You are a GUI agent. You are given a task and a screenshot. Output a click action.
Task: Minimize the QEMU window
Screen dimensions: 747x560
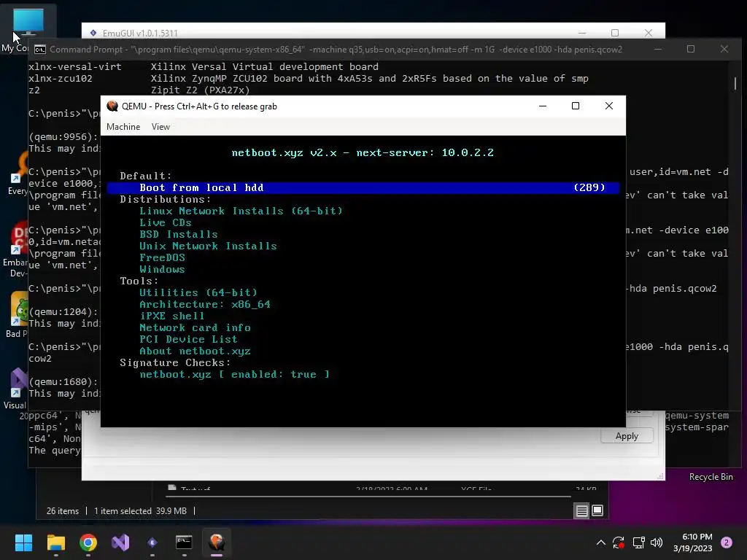click(543, 106)
